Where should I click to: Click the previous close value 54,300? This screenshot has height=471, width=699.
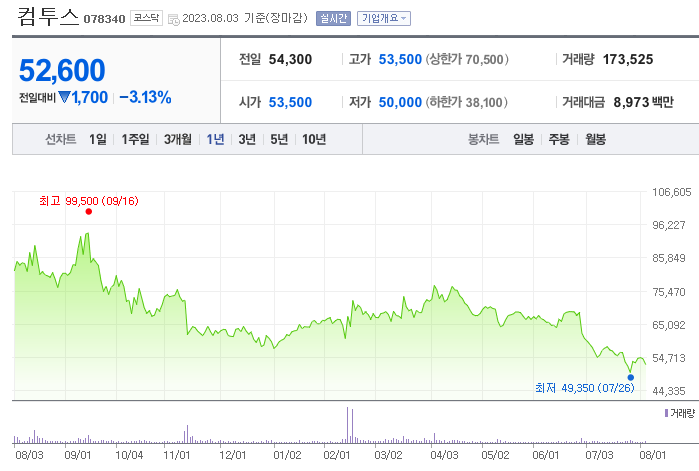pyautogui.click(x=290, y=59)
